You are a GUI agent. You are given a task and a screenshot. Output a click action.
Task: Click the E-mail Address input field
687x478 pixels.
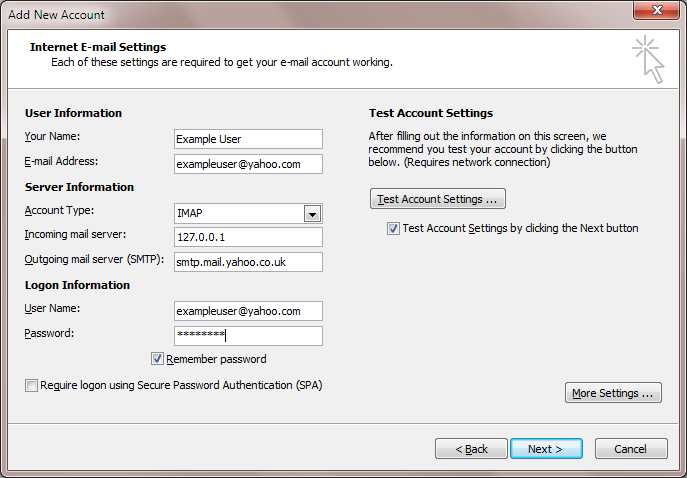pos(248,164)
